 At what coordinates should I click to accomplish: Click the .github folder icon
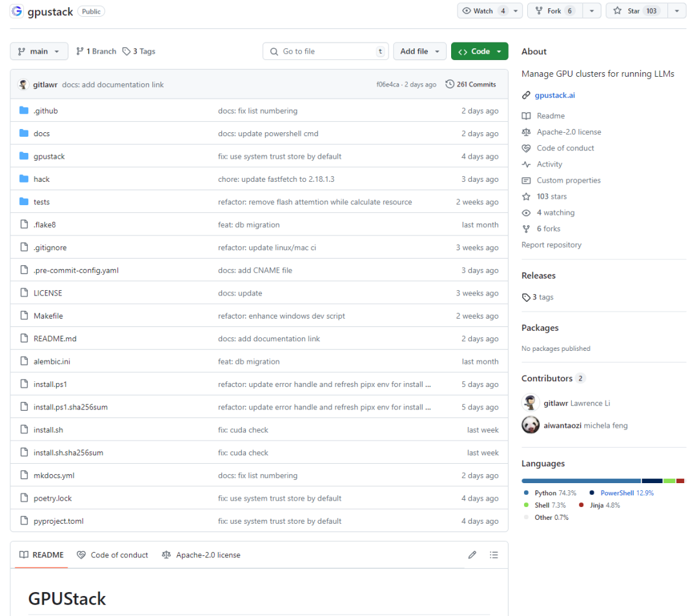[x=24, y=110]
